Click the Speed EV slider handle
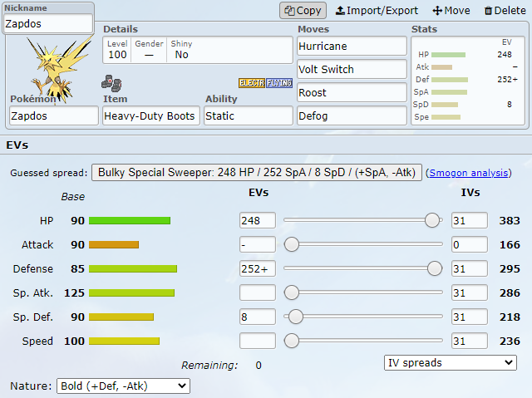 click(x=292, y=341)
